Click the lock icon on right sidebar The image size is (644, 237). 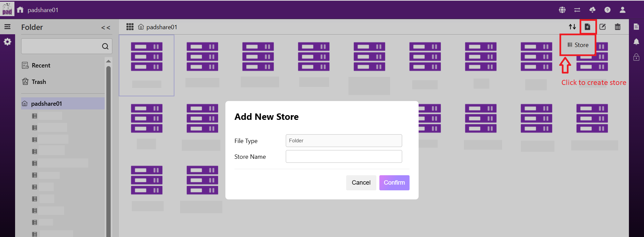636,57
